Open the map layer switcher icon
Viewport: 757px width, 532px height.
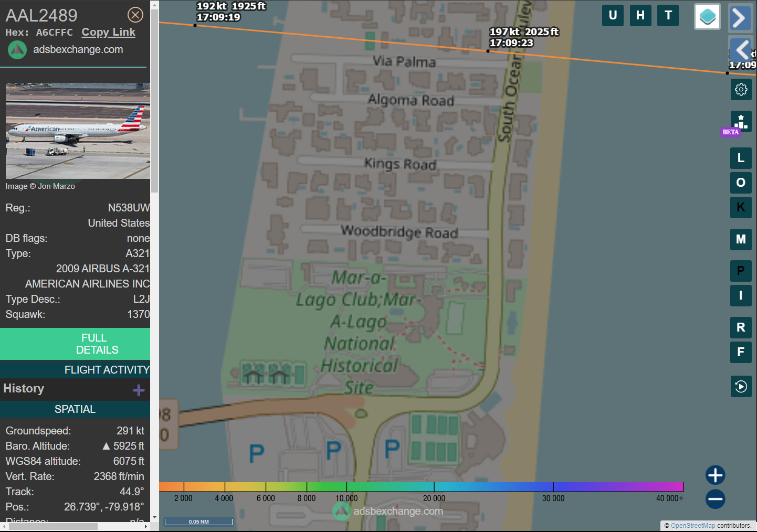[x=707, y=17]
